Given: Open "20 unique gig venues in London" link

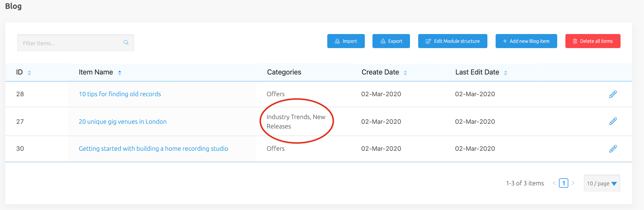Looking at the screenshot, I should point(123,122).
